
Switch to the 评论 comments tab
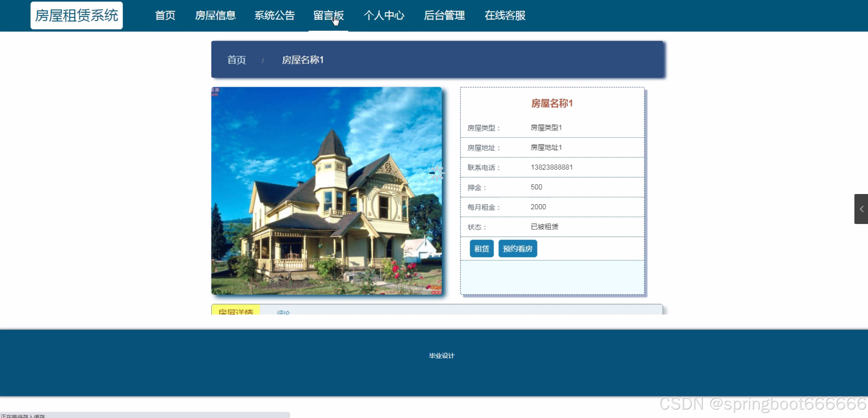(x=283, y=312)
